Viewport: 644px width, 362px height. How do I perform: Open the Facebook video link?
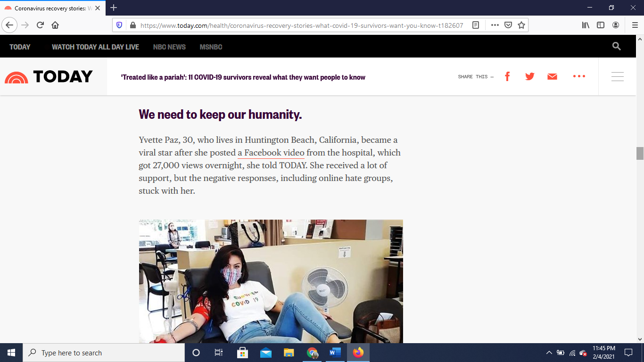(271, 153)
